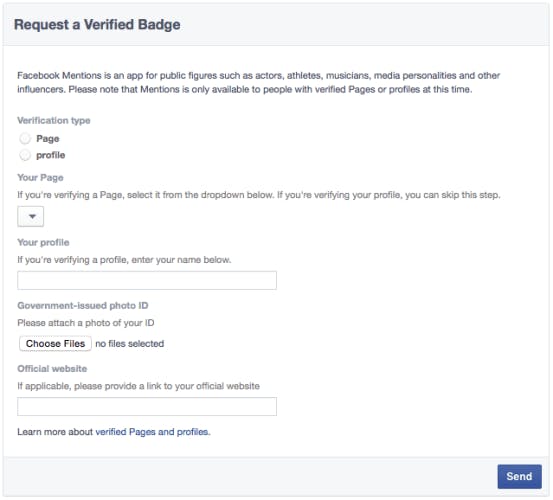
Task: Click the Your Page section label
Action: point(40,178)
